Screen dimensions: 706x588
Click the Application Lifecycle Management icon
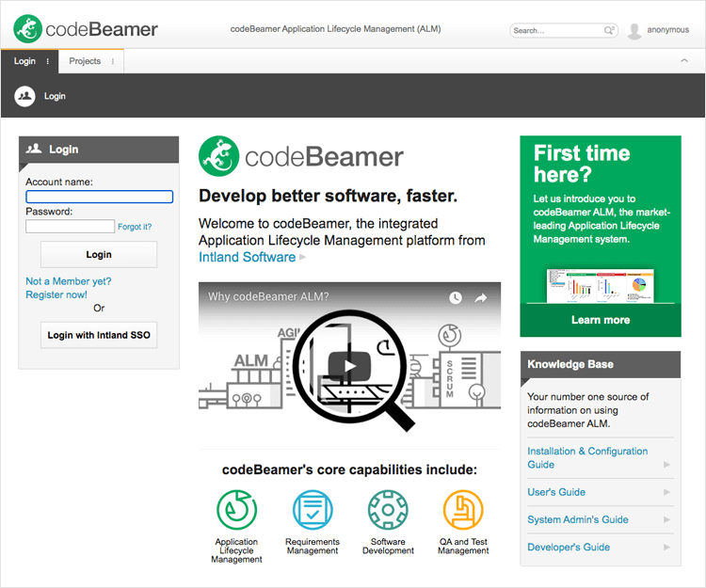237,510
